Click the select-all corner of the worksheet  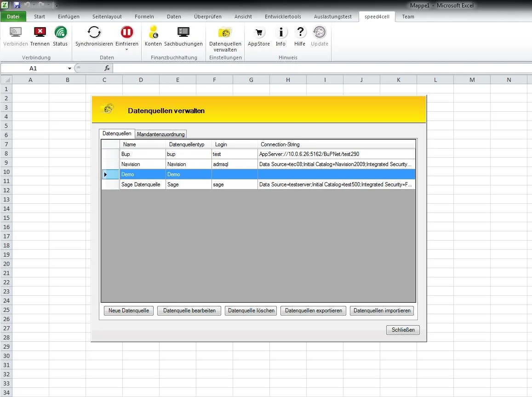click(x=6, y=80)
